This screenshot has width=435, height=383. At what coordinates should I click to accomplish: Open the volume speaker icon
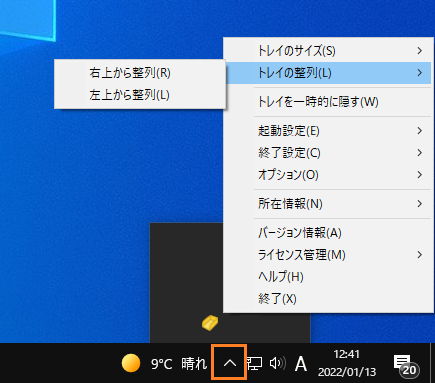click(278, 363)
